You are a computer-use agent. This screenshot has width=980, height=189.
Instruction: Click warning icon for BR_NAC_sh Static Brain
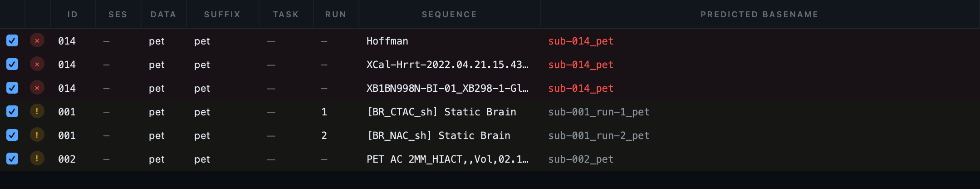pos(37,135)
